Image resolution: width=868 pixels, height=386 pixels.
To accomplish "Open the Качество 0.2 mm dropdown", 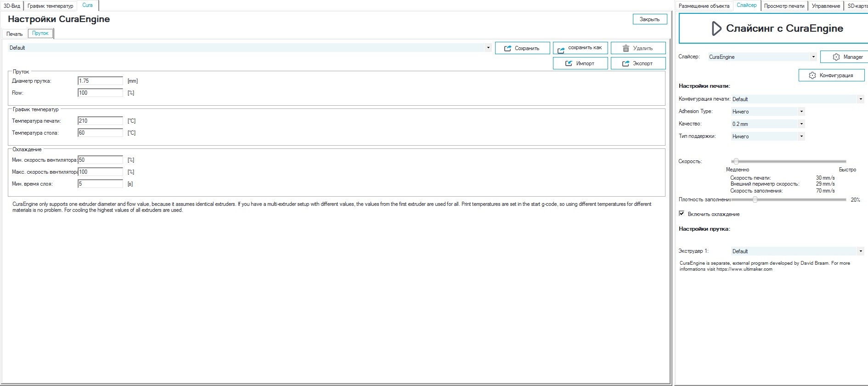I will point(801,124).
